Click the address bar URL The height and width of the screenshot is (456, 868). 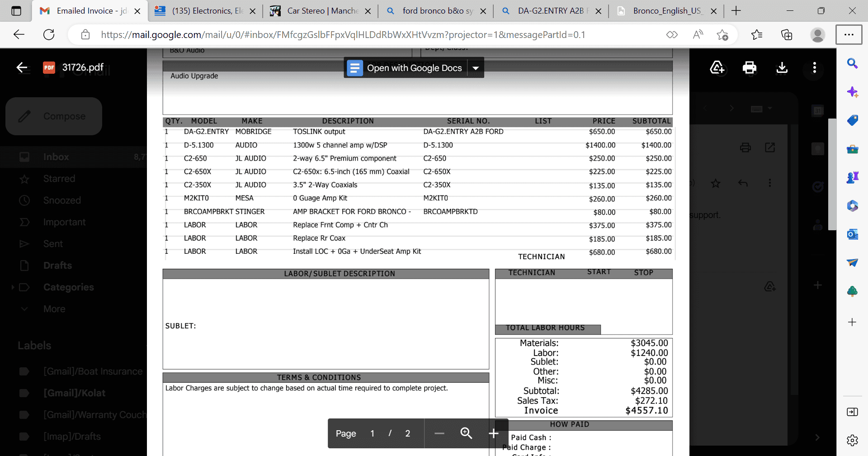coord(343,35)
